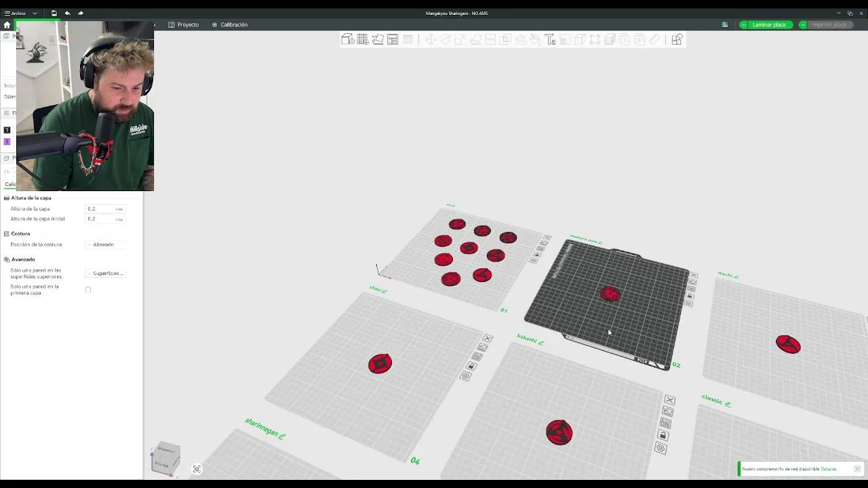Click the edit pencil next to sharinnegan name
The width and height of the screenshot is (868, 488).
pyautogui.click(x=282, y=436)
